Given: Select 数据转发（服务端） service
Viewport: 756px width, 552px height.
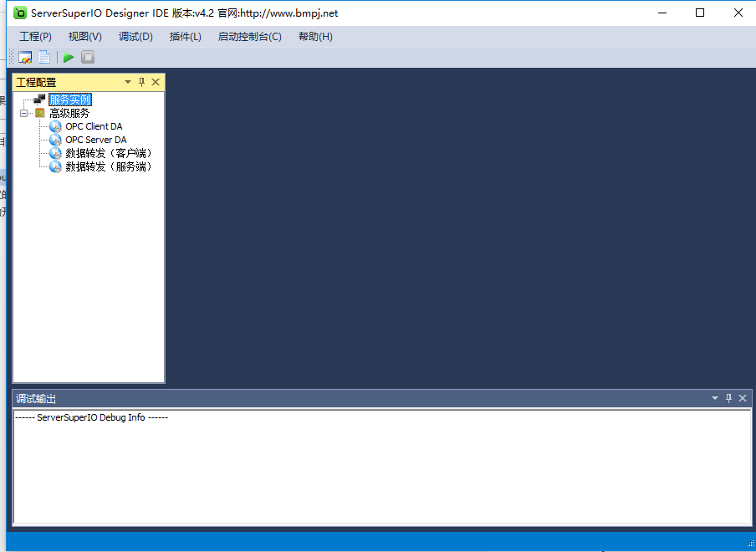Looking at the screenshot, I should click(109, 166).
